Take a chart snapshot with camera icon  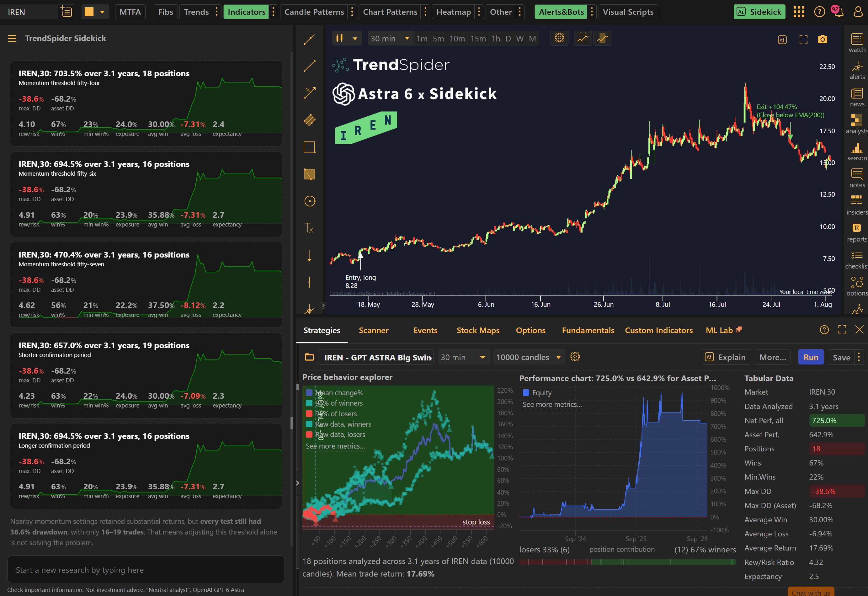[823, 39]
